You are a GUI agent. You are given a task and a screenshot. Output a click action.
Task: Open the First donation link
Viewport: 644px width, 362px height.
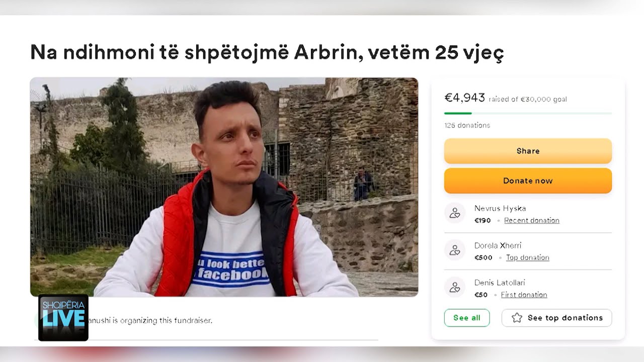(x=524, y=295)
